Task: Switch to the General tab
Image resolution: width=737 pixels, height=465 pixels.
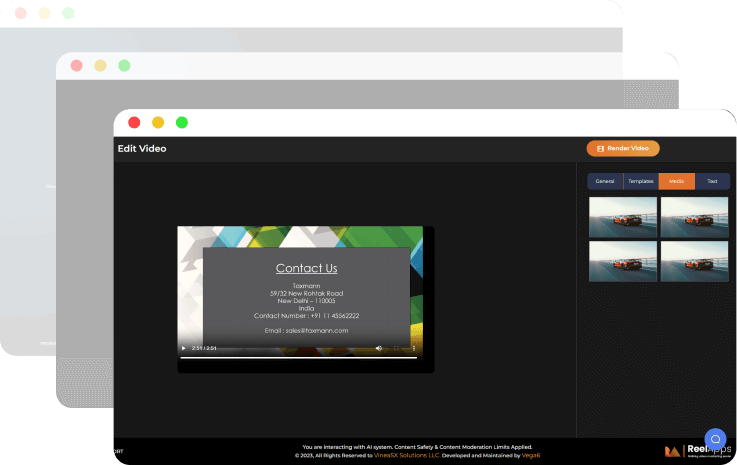Action: click(x=605, y=181)
